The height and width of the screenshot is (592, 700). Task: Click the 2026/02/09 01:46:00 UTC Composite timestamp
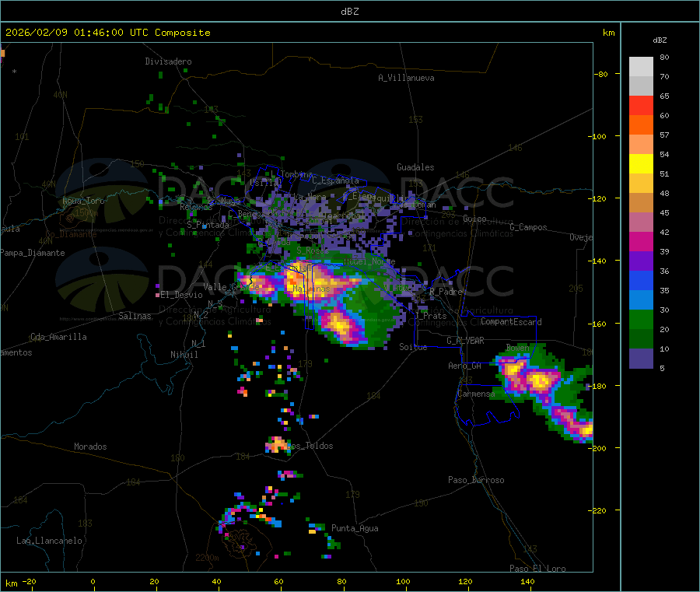[x=107, y=33]
